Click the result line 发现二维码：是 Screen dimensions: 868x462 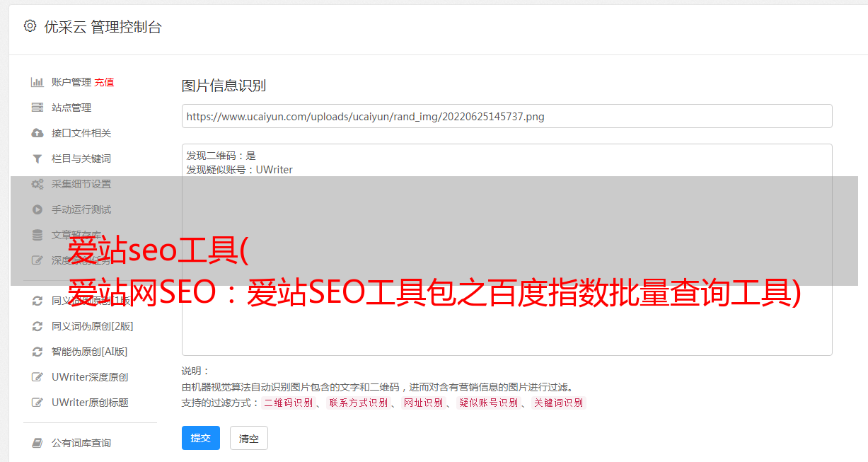coord(221,156)
